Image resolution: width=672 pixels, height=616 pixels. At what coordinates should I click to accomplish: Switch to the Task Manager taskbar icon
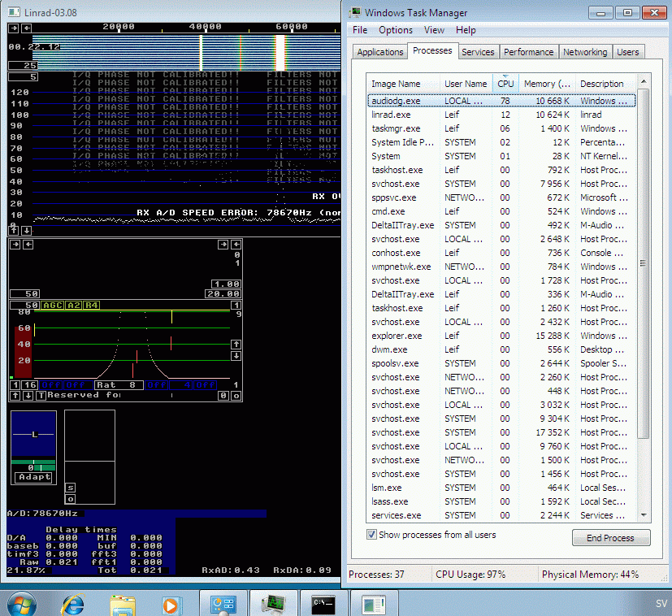point(275,604)
